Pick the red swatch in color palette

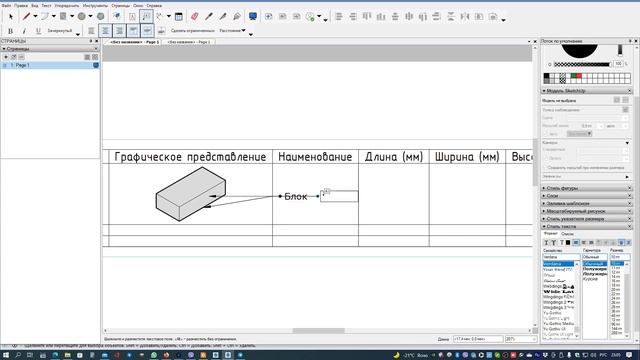tap(579, 76)
